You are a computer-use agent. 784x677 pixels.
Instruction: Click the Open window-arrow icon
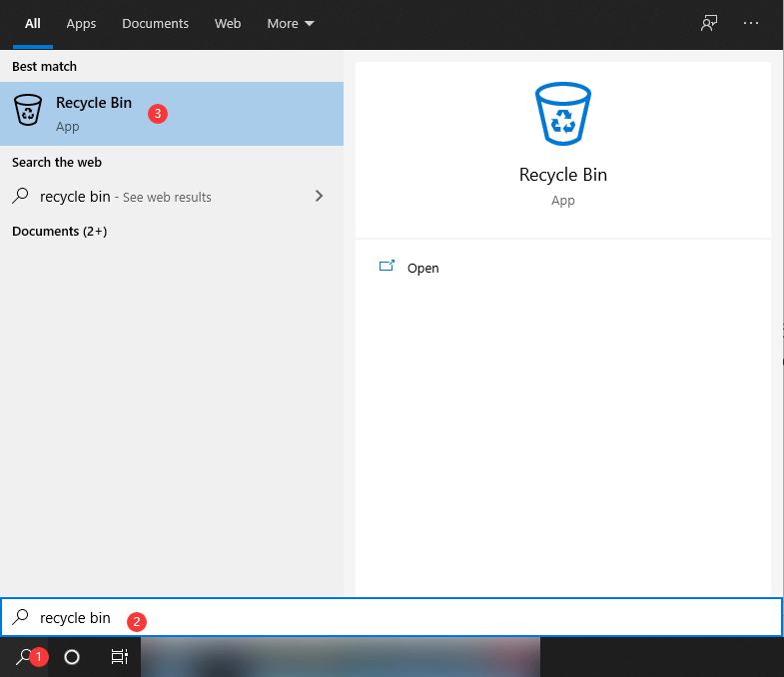pos(387,266)
